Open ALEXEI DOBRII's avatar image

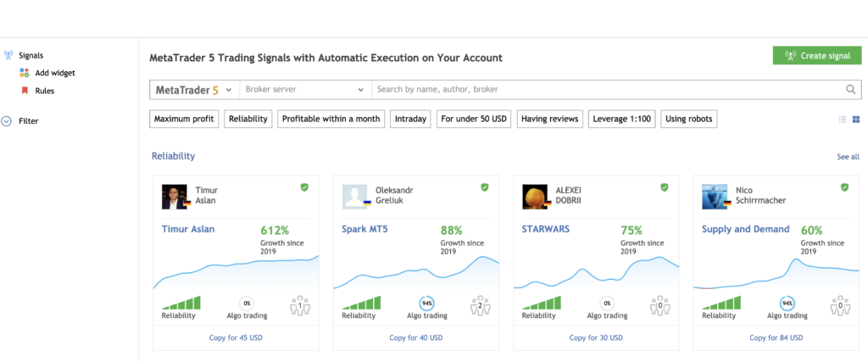click(x=535, y=197)
